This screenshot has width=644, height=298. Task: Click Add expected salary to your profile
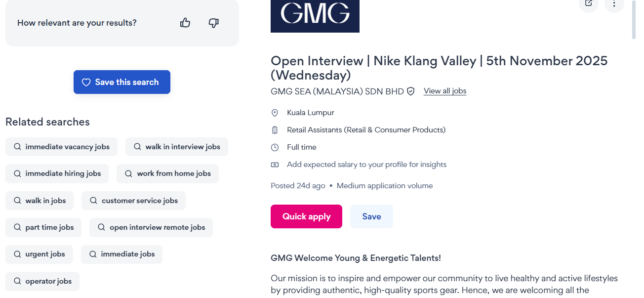point(366,165)
